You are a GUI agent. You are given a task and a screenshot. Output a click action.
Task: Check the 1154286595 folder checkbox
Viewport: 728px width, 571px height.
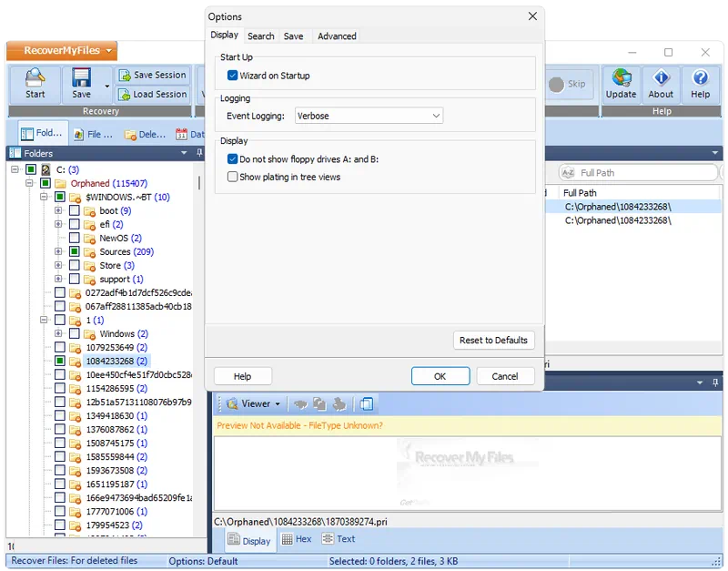pos(59,388)
